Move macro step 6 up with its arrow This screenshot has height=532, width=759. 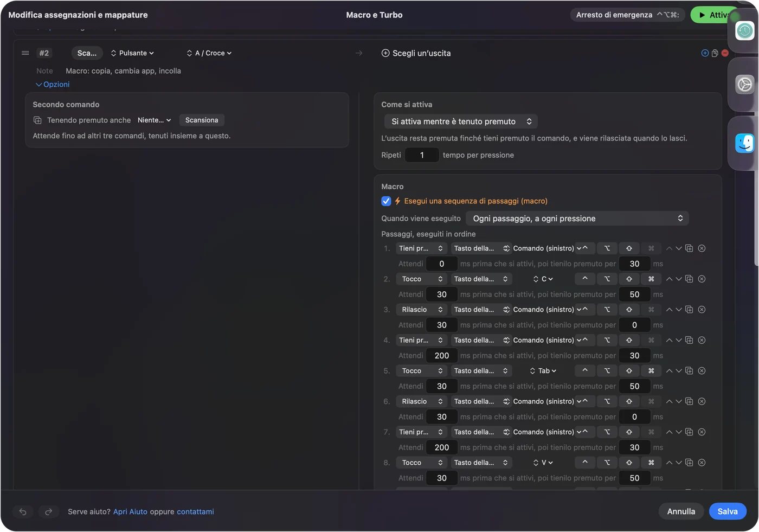tap(669, 402)
